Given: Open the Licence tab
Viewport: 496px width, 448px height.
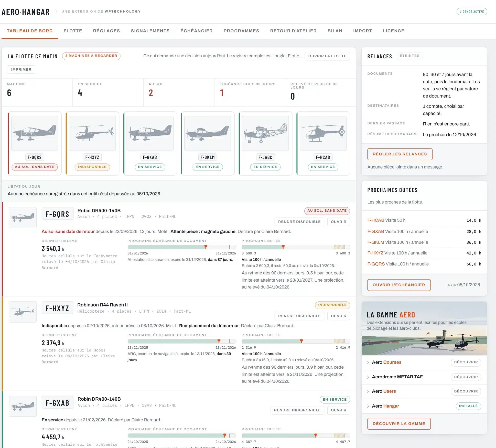Looking at the screenshot, I should click(394, 31).
